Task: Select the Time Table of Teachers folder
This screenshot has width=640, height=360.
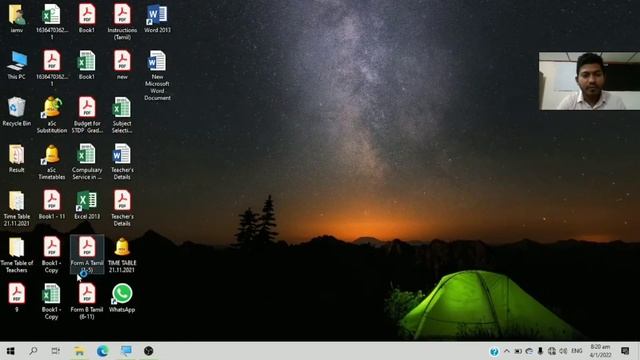Action: (x=17, y=255)
